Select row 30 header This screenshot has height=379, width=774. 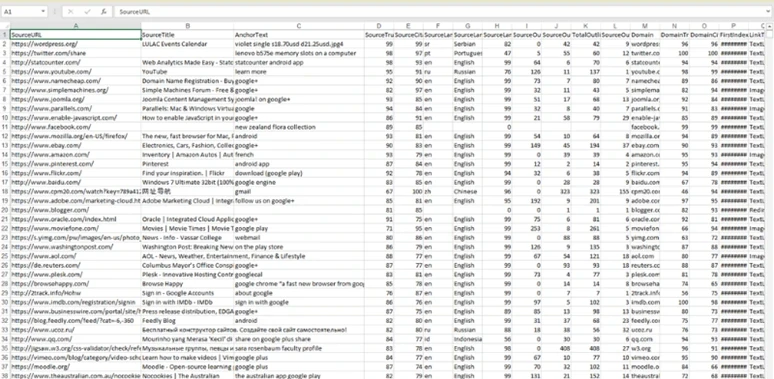5,303
